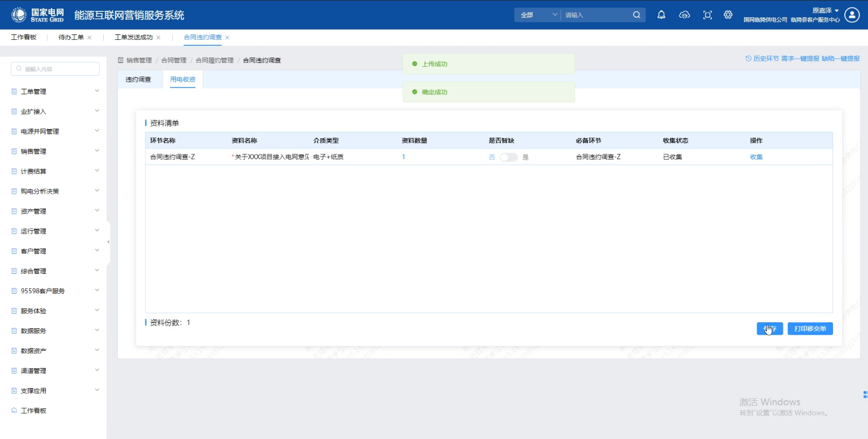Viewport: 868px width, 439px height.
Task: Open the 全部 search scope dropdown
Action: coord(538,15)
